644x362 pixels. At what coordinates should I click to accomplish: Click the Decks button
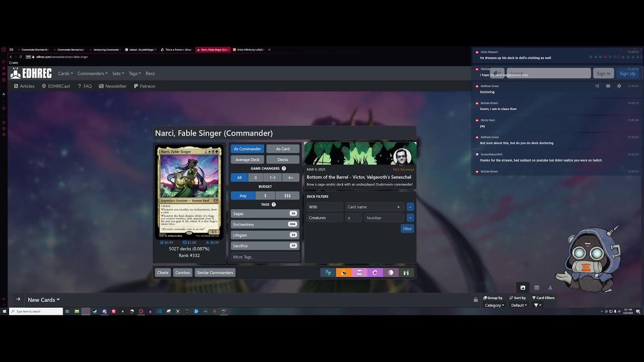point(283,159)
